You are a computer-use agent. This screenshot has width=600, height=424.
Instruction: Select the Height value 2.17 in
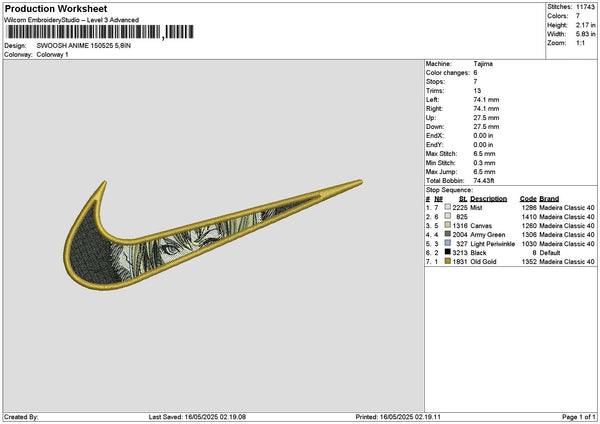pos(585,25)
